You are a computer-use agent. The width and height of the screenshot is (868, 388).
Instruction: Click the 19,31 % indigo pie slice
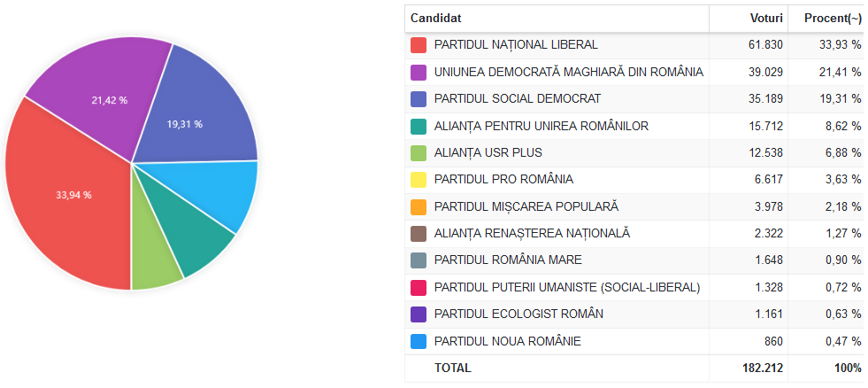194,111
